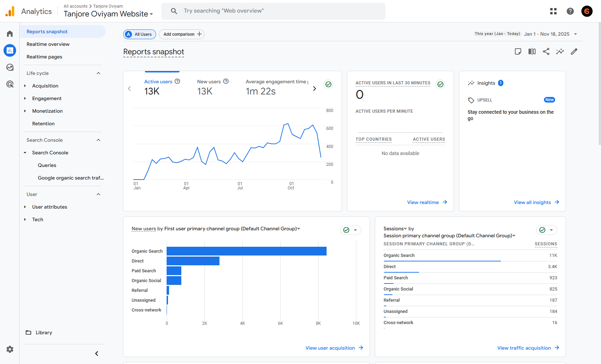
Task: Open the Retention report
Action: 43,124
